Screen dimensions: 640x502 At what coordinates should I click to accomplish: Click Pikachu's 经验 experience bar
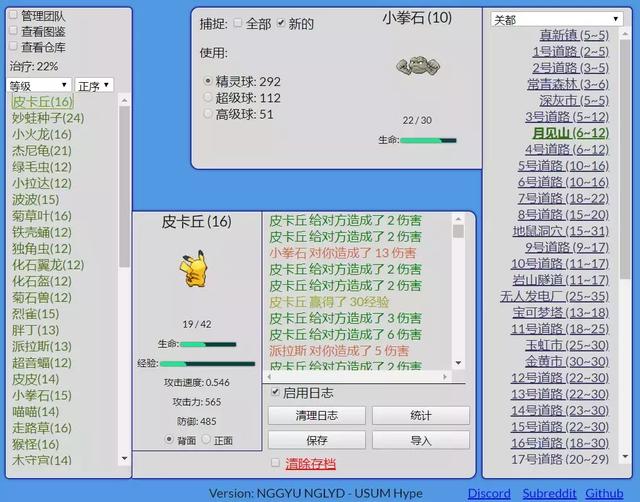click(207, 364)
